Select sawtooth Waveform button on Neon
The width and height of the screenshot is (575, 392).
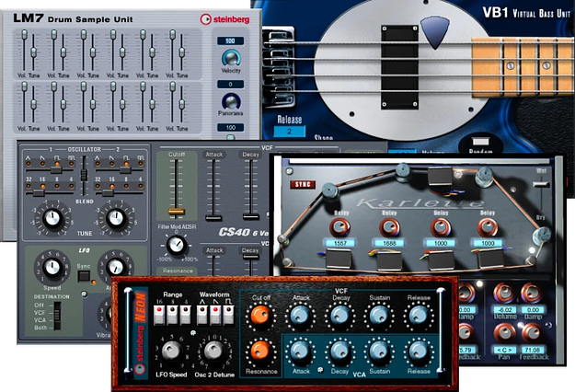[x=215, y=316]
